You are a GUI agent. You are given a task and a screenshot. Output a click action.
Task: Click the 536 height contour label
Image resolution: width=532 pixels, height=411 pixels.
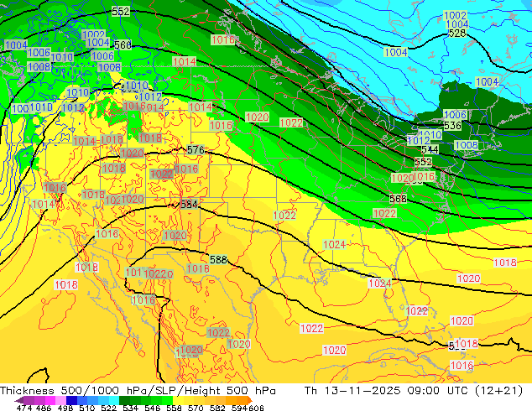click(452, 126)
